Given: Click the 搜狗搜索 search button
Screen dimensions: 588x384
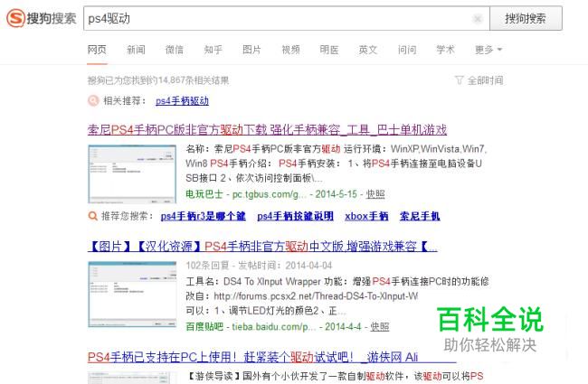Looking at the screenshot, I should (526, 18).
